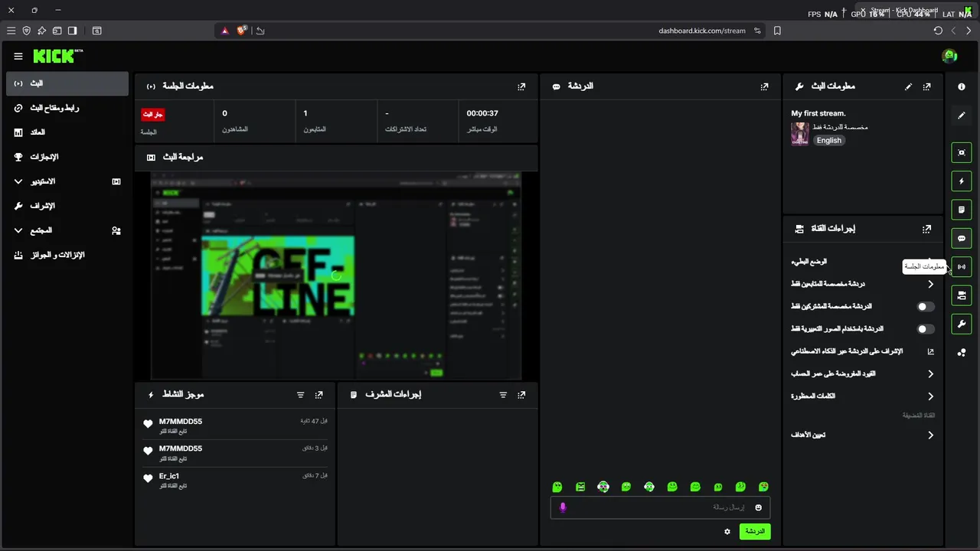
Task: Open رابط ومفتاح البث in the sidebar
Action: click(67, 108)
